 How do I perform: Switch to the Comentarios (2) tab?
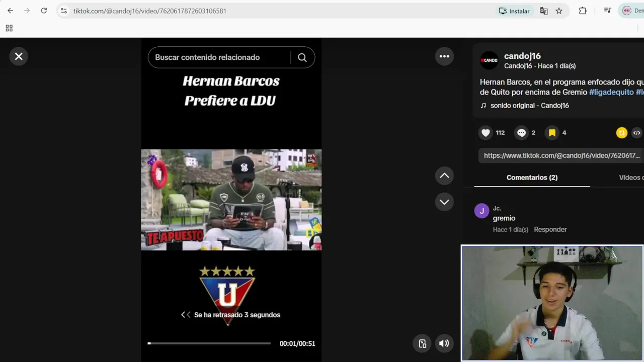(x=532, y=177)
